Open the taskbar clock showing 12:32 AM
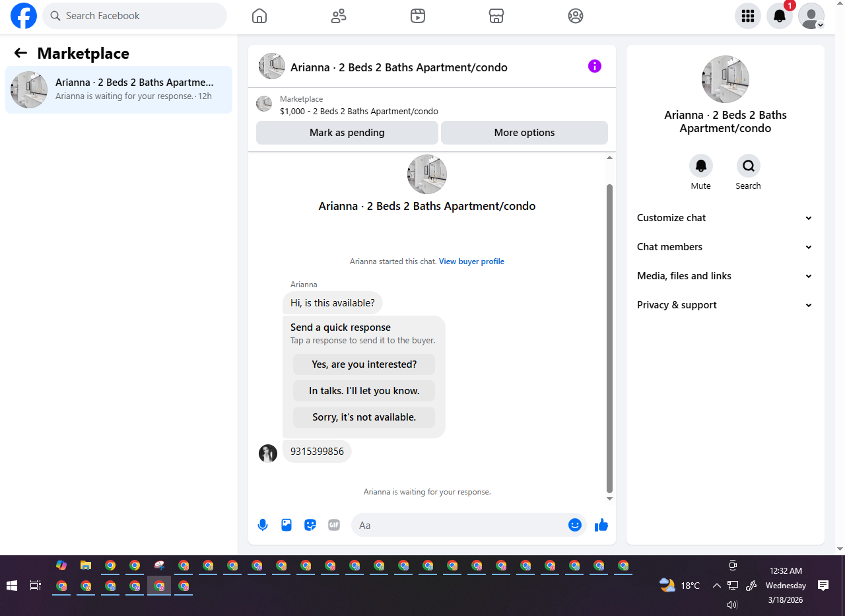Viewport: 845px width, 616px height. tap(786, 586)
